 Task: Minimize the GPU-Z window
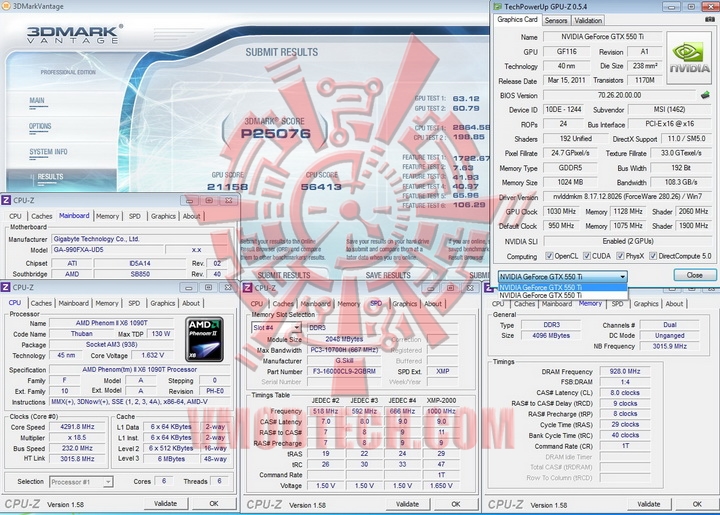671,6
